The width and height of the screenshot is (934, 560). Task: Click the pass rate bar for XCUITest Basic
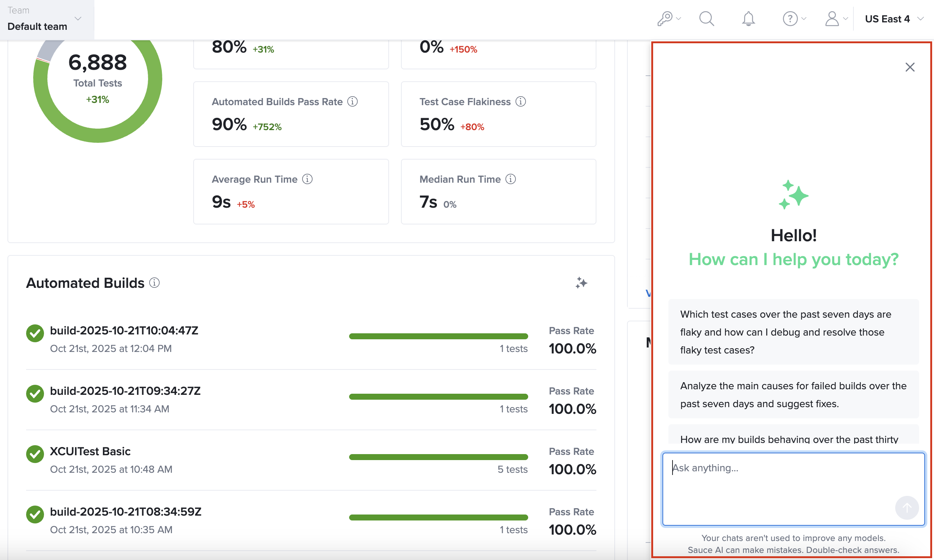439,457
